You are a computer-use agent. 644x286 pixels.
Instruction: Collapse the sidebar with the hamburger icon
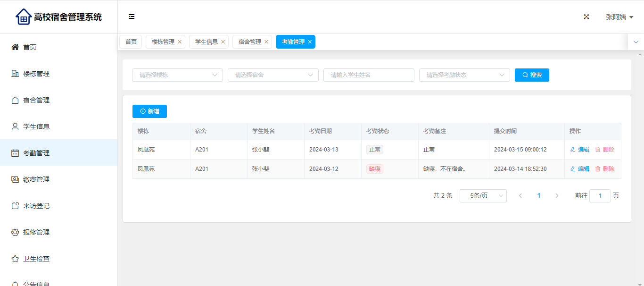pyautogui.click(x=132, y=17)
